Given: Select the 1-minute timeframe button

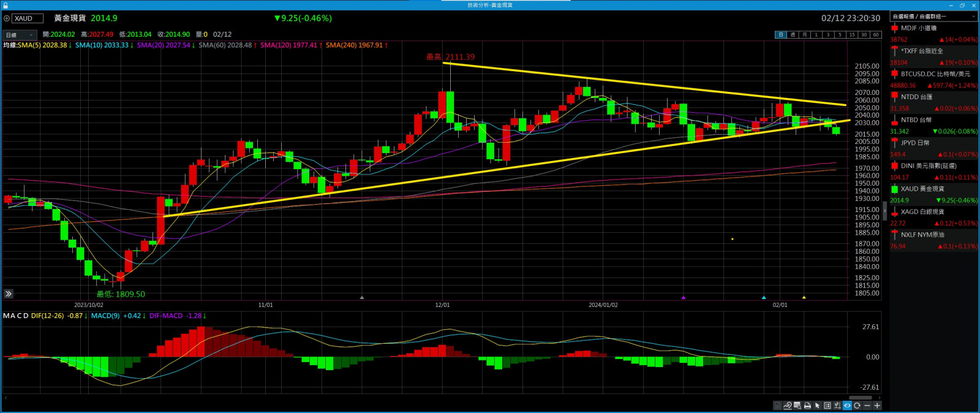Looking at the screenshot, I should tap(816, 35).
